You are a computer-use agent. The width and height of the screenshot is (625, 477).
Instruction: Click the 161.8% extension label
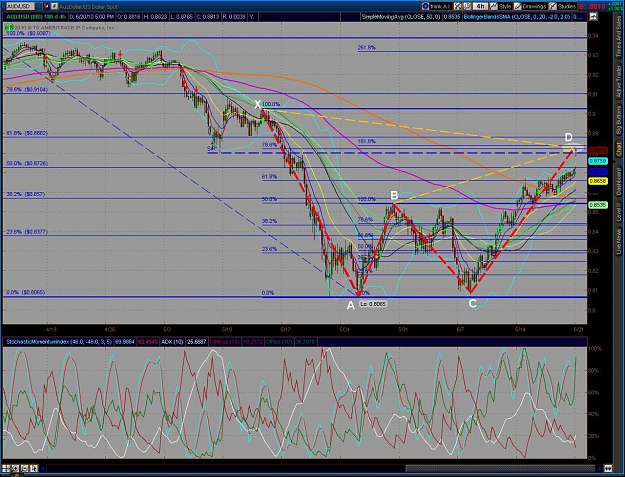click(x=366, y=141)
